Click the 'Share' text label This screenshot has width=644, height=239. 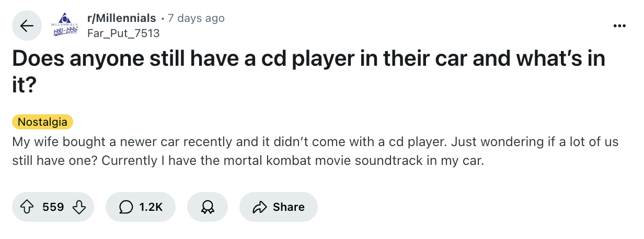289,207
